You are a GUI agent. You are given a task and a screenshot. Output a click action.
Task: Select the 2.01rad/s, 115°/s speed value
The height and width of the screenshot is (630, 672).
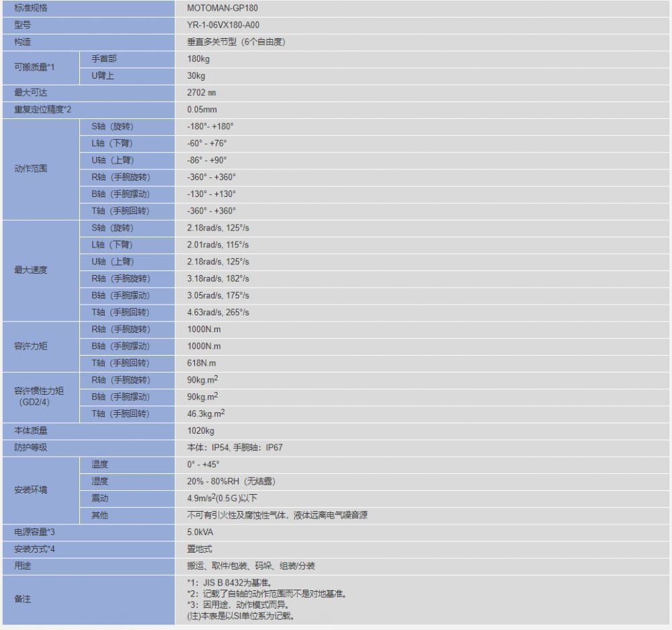218,245
